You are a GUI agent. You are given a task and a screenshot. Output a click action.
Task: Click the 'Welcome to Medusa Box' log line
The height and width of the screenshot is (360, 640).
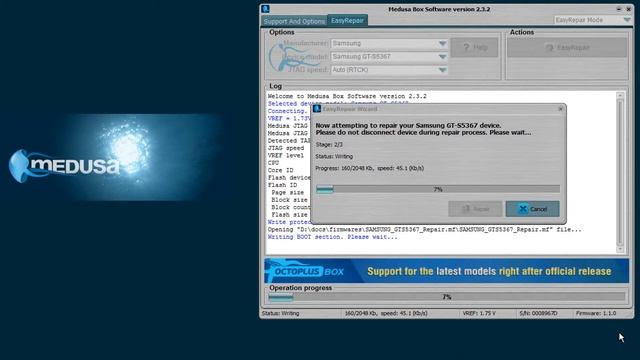click(x=347, y=96)
